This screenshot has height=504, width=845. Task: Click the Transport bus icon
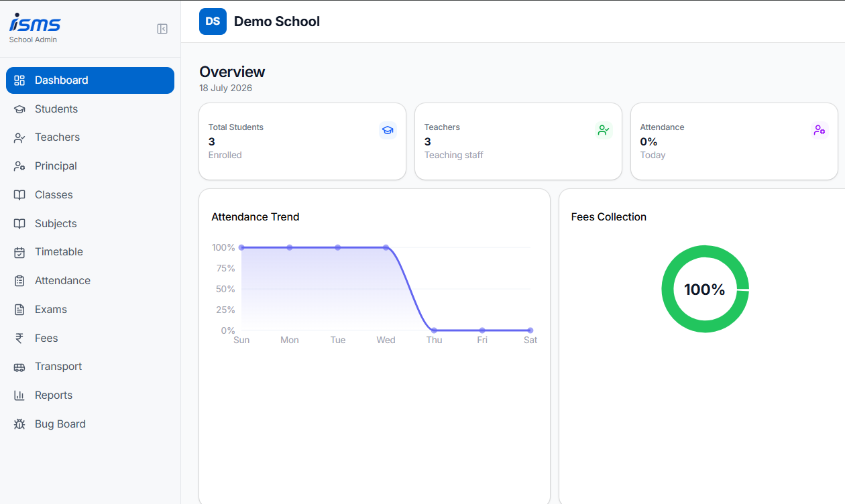click(x=19, y=367)
